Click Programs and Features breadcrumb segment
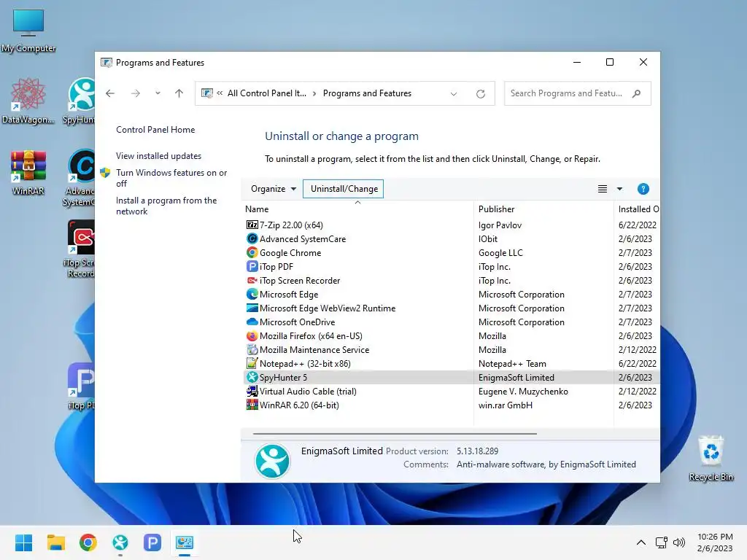 tap(367, 93)
